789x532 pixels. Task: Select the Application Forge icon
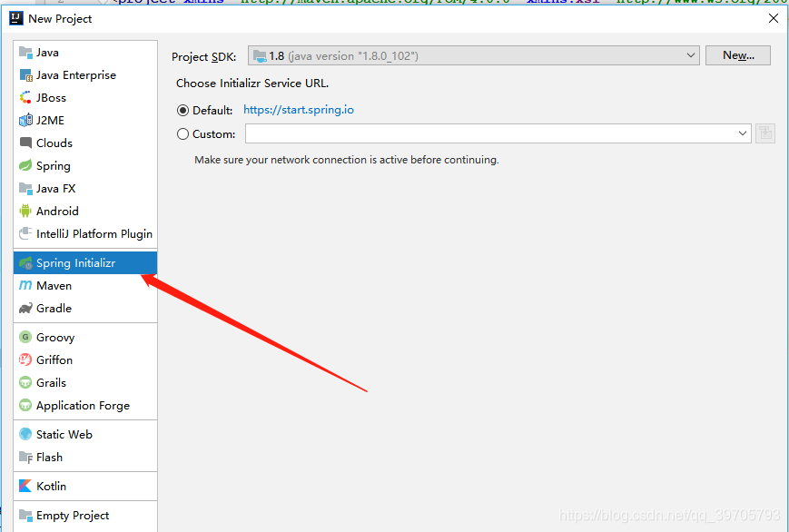25,405
